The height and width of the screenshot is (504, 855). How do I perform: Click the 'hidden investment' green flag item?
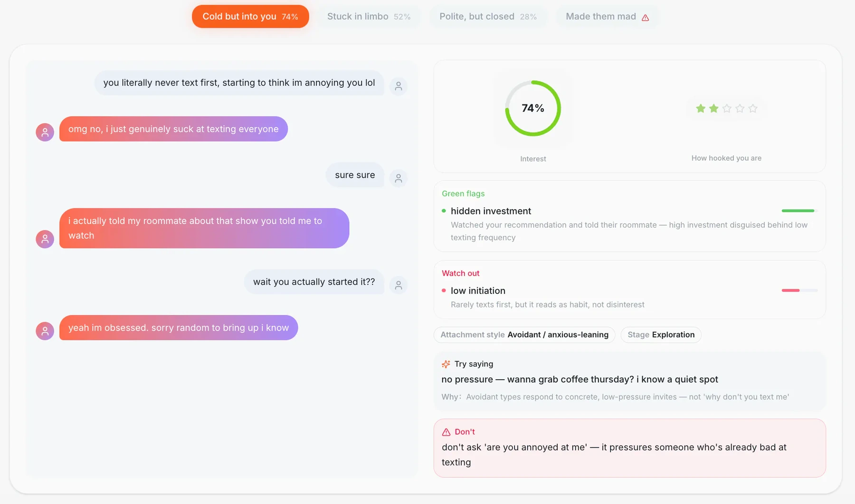(x=630, y=224)
